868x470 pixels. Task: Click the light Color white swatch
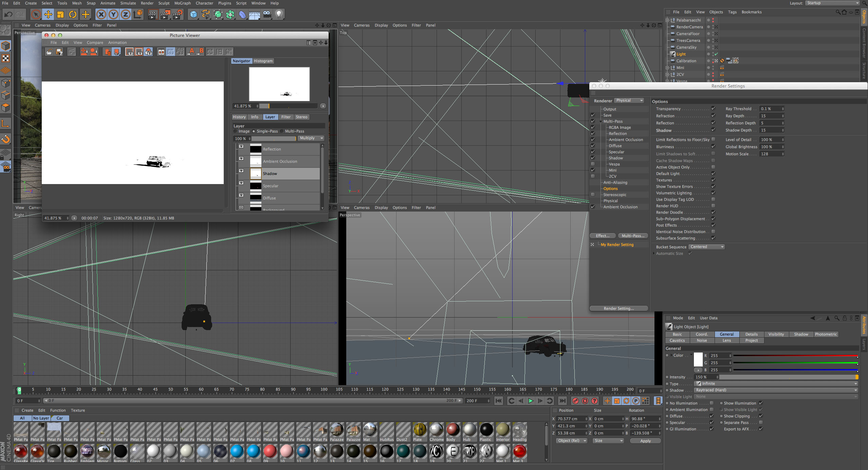tap(698, 359)
